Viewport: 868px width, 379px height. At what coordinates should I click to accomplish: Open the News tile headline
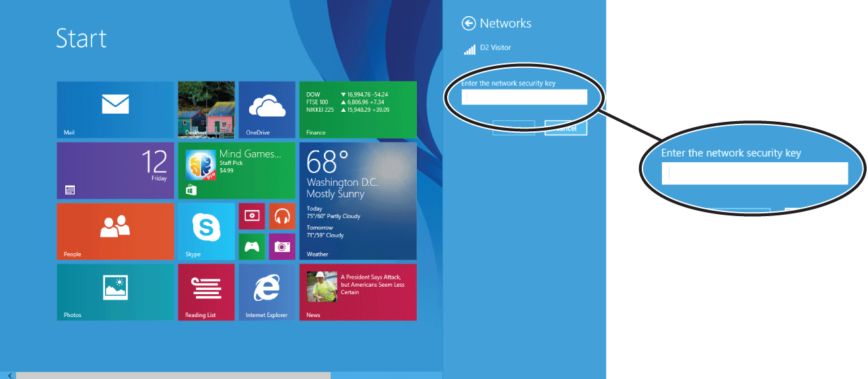click(358, 291)
